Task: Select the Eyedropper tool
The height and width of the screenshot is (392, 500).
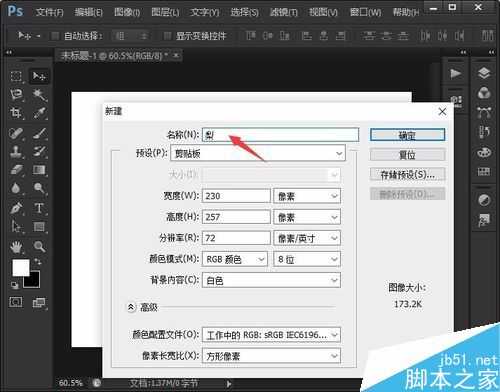Action: click(x=39, y=113)
